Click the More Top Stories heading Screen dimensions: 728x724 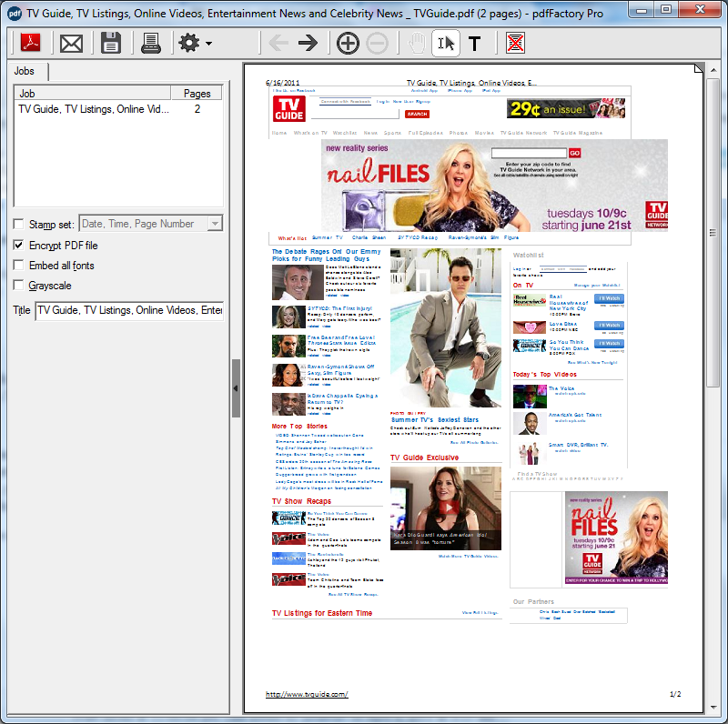coord(299,426)
